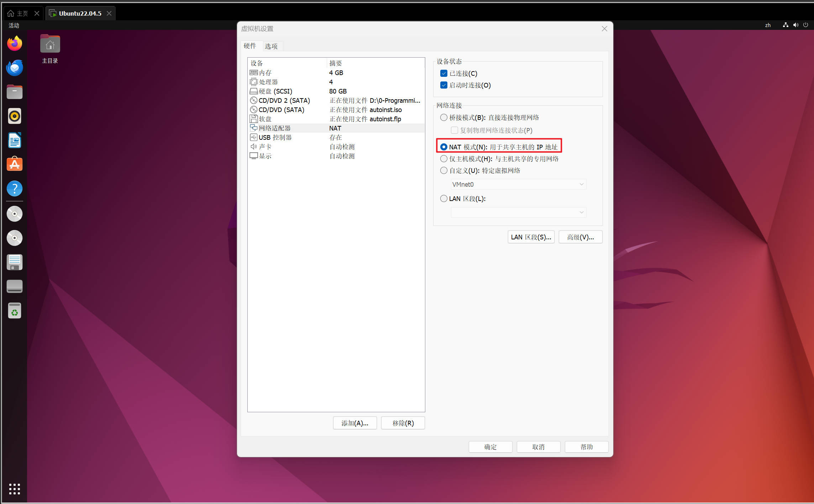Select 桥接模式(B) radio button
Image resolution: width=814 pixels, height=504 pixels.
point(443,117)
